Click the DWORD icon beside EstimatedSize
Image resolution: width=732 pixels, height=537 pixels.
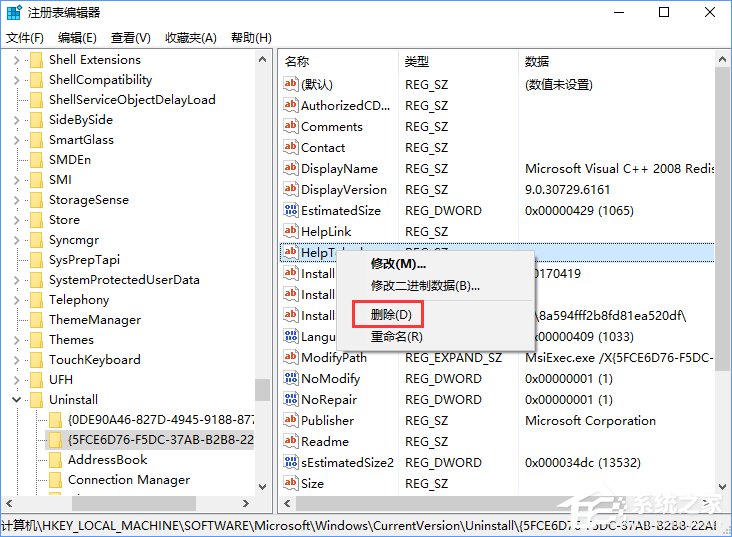290,210
